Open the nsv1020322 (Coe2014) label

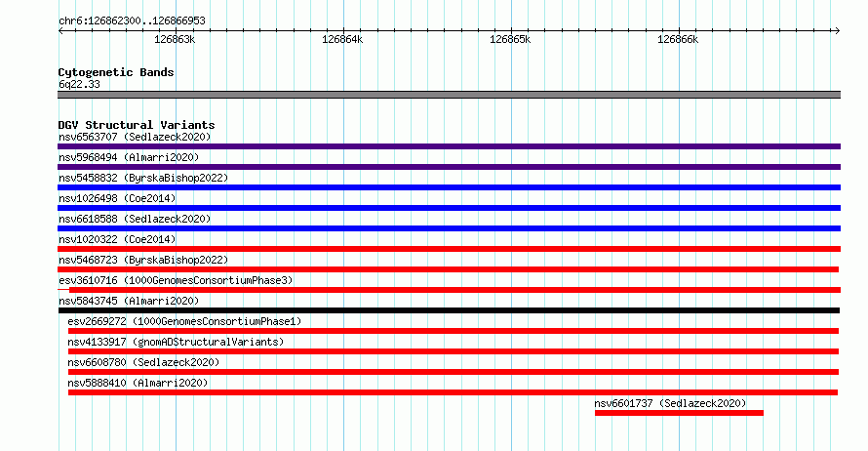pos(117,239)
